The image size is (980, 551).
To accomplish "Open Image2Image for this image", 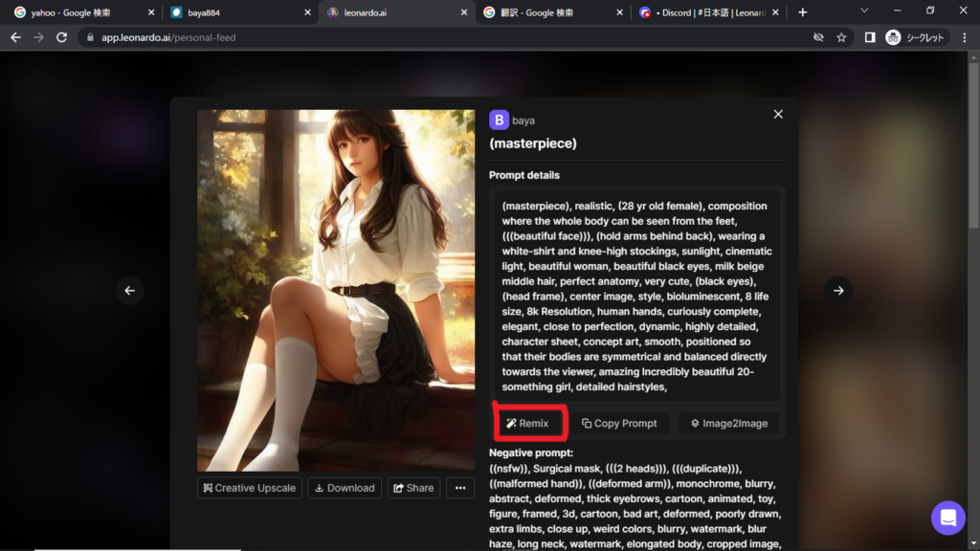I will tap(729, 423).
